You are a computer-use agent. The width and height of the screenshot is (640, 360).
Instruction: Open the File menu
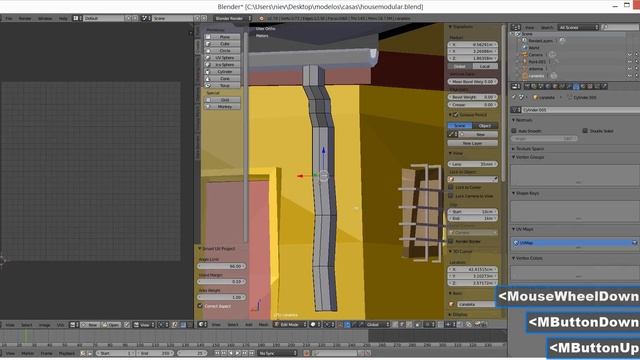(x=8, y=18)
